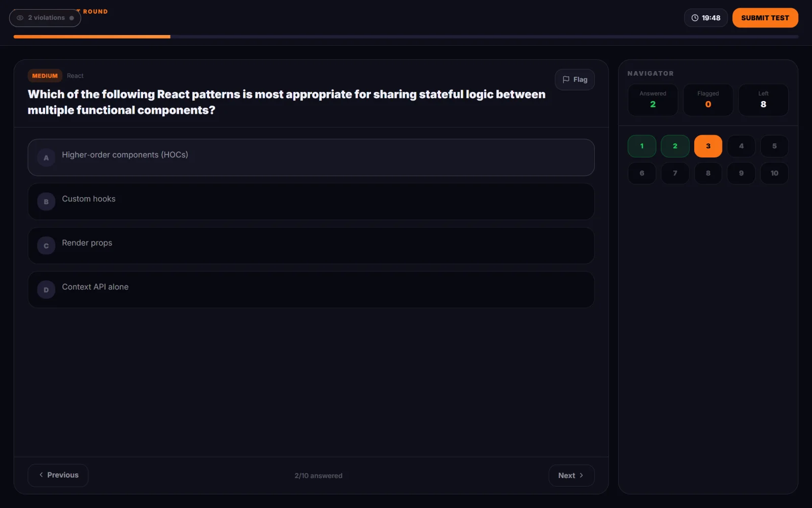
Task: Choose Higher-order components (HOCs) option
Action: tap(311, 157)
